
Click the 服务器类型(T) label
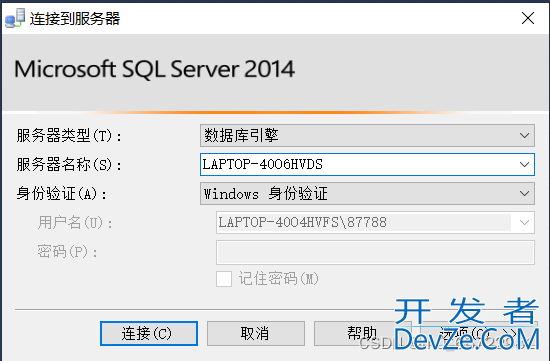(x=69, y=136)
